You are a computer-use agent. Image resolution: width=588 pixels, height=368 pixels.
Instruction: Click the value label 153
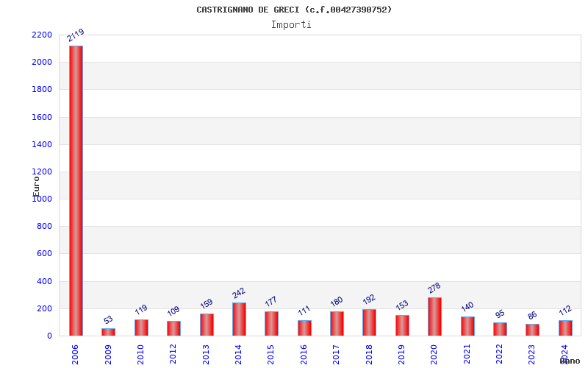point(402,305)
